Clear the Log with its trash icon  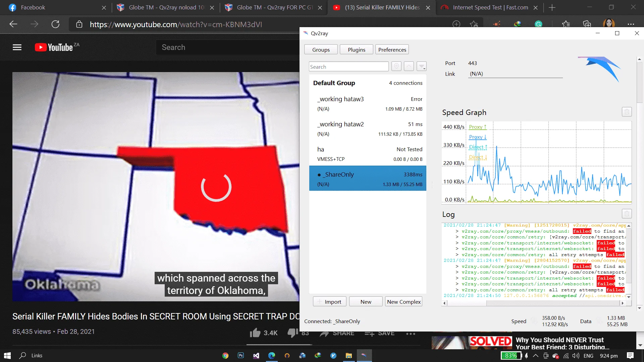click(x=627, y=214)
